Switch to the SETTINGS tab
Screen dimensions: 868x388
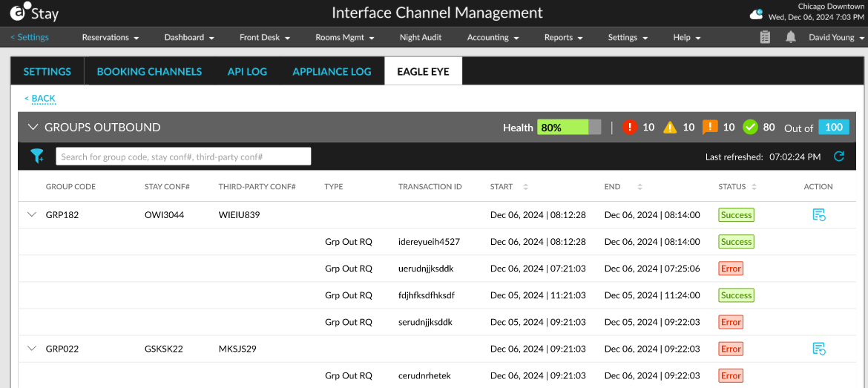47,71
